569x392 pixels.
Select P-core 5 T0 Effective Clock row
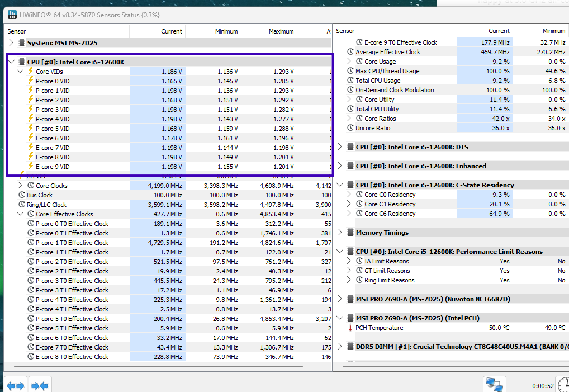[168, 319]
